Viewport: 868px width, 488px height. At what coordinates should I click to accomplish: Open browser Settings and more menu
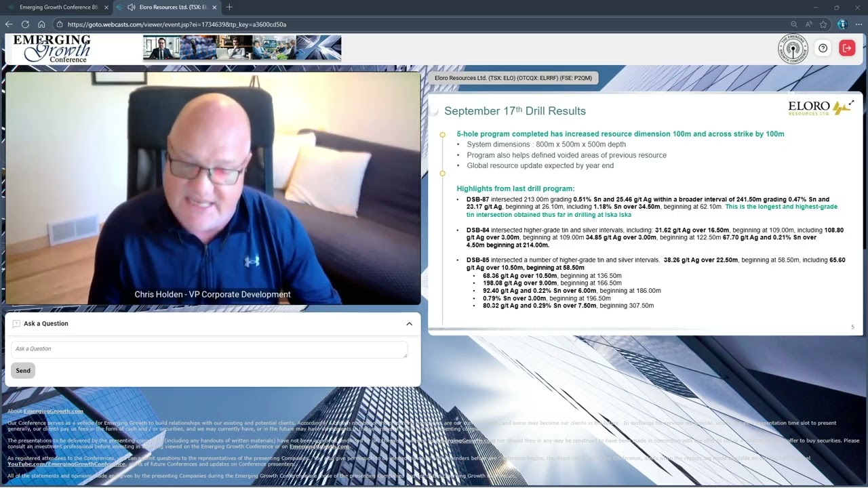859,24
